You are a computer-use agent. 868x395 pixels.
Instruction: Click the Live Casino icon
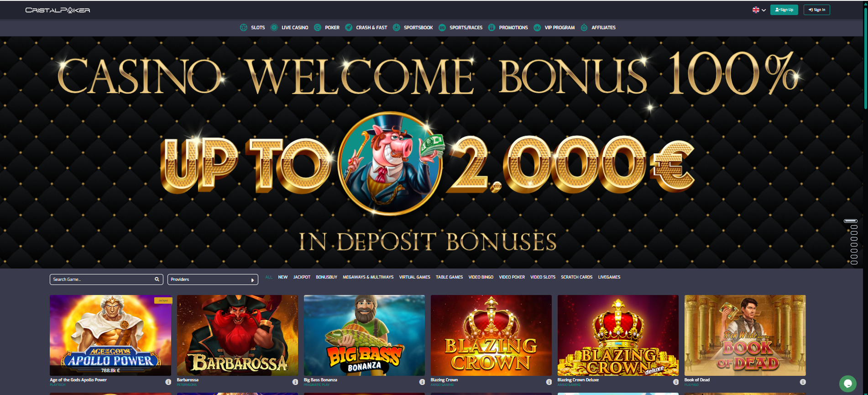click(274, 27)
